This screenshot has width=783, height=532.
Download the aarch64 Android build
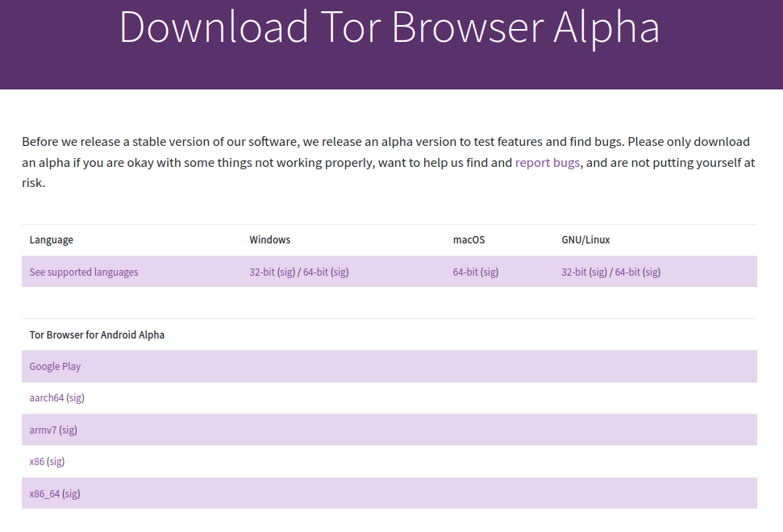pyautogui.click(x=45, y=397)
